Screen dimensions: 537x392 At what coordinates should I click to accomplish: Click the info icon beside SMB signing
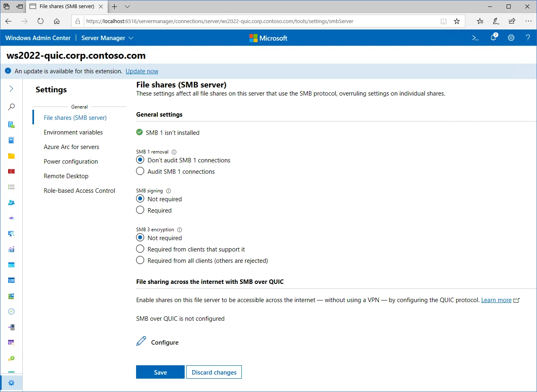pyautogui.click(x=168, y=191)
